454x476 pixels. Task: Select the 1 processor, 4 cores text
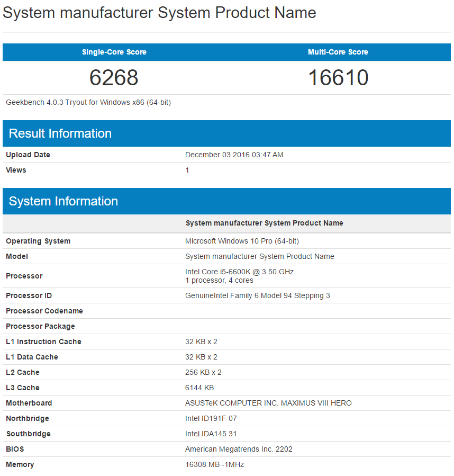tap(219, 280)
